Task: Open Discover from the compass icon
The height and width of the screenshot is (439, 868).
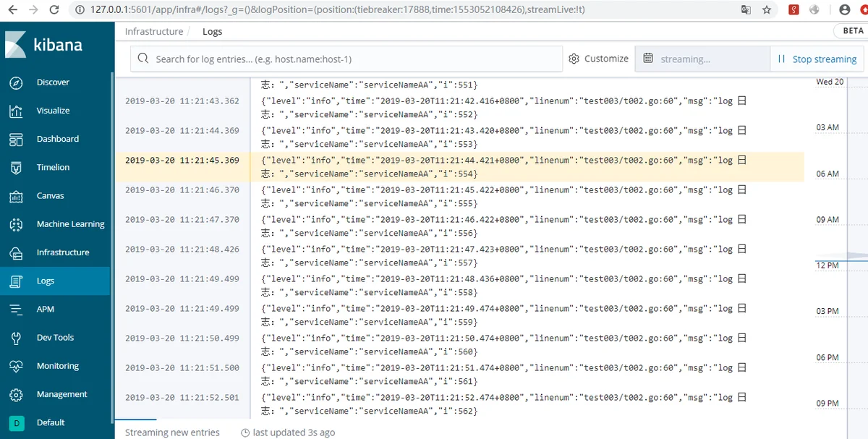Action: tap(16, 82)
